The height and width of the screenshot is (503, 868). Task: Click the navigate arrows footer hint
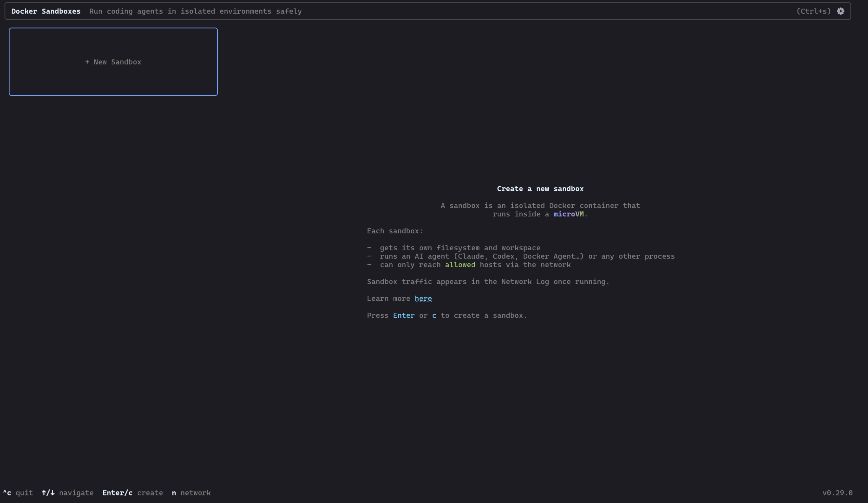click(x=67, y=493)
